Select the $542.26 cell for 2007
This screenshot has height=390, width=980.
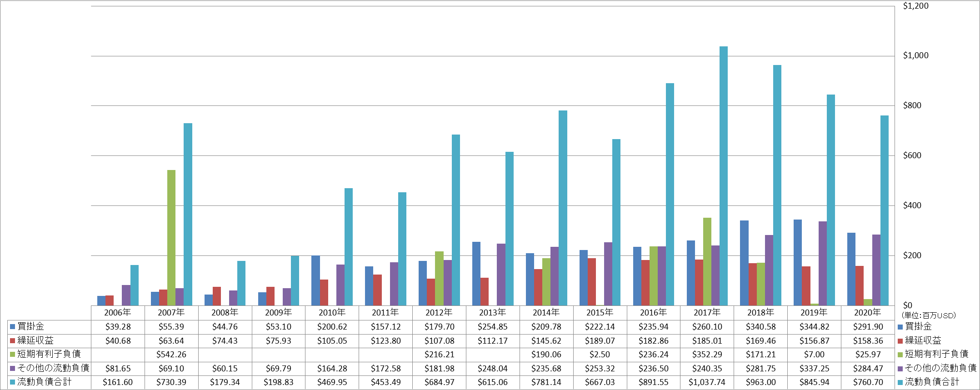(171, 354)
